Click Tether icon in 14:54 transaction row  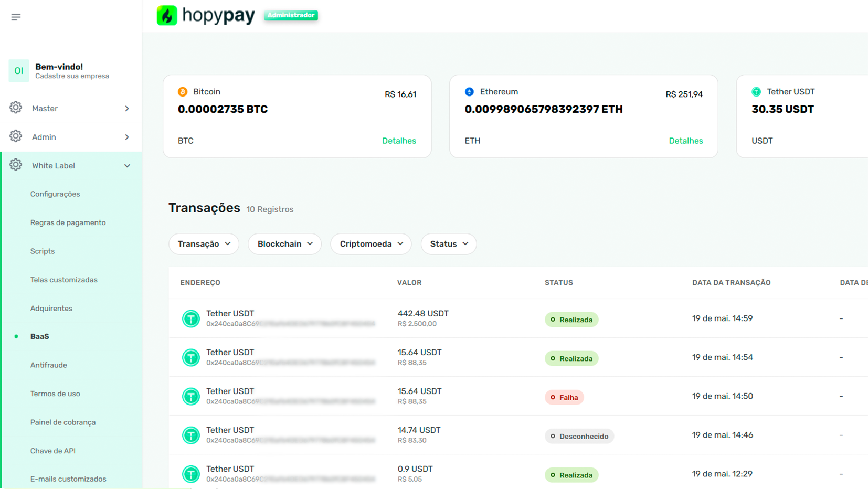(x=191, y=357)
